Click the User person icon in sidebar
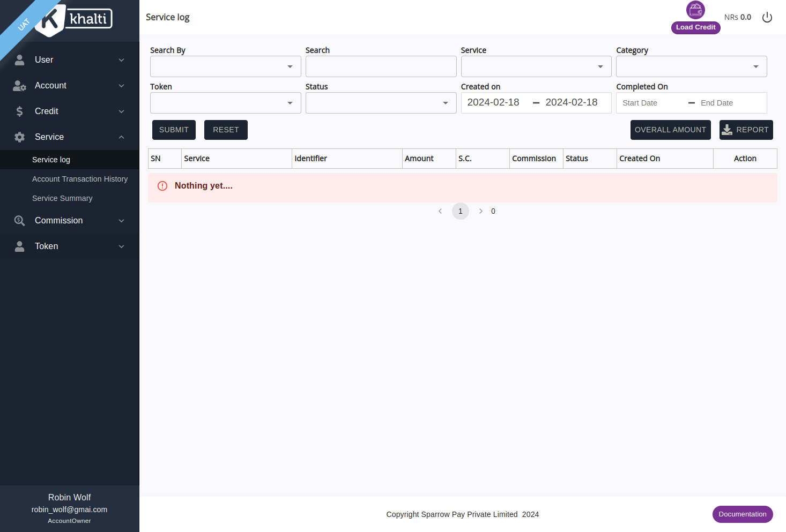 tap(20, 60)
